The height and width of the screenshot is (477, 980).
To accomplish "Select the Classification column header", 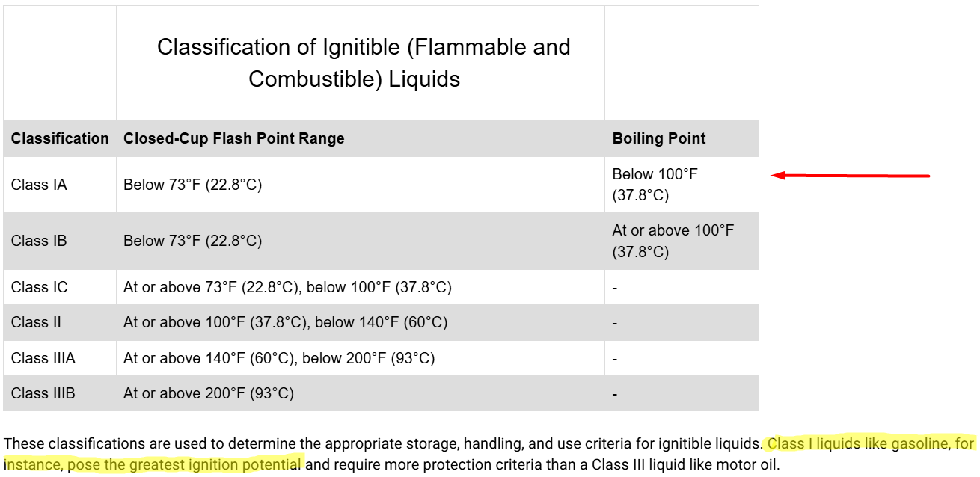I will 60,138.
